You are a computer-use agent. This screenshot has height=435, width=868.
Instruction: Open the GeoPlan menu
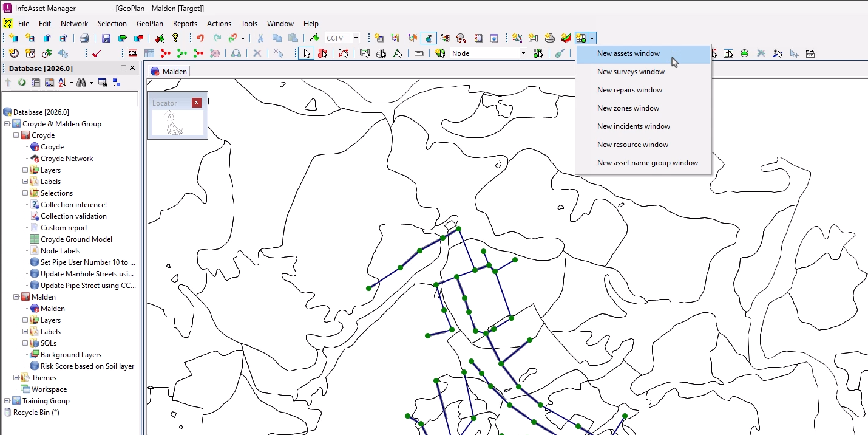coord(149,24)
